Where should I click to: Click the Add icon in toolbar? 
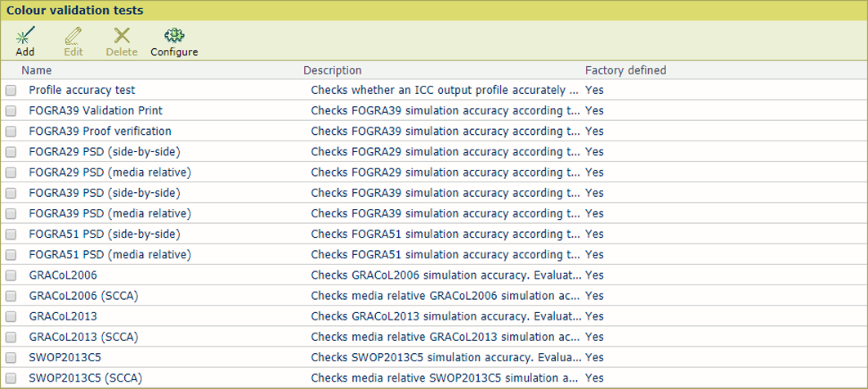pyautogui.click(x=25, y=36)
